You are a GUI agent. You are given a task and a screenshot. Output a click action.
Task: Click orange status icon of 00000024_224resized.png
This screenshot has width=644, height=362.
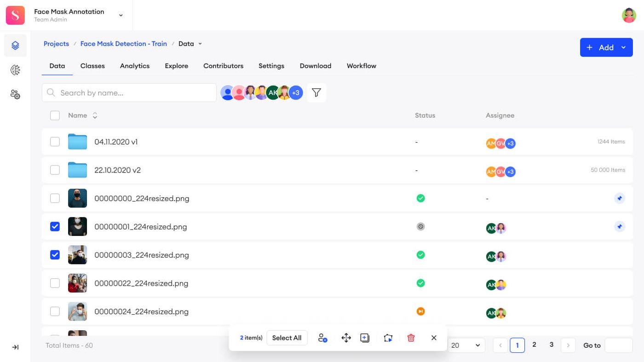click(x=420, y=311)
